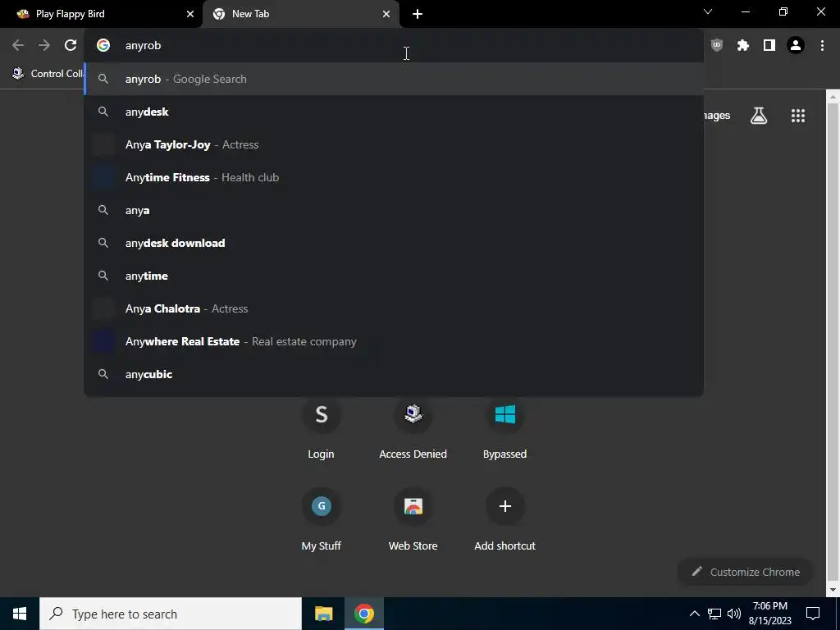Image resolution: width=840 pixels, height=630 pixels.
Task: Open the tab search chevron
Action: click(x=708, y=11)
